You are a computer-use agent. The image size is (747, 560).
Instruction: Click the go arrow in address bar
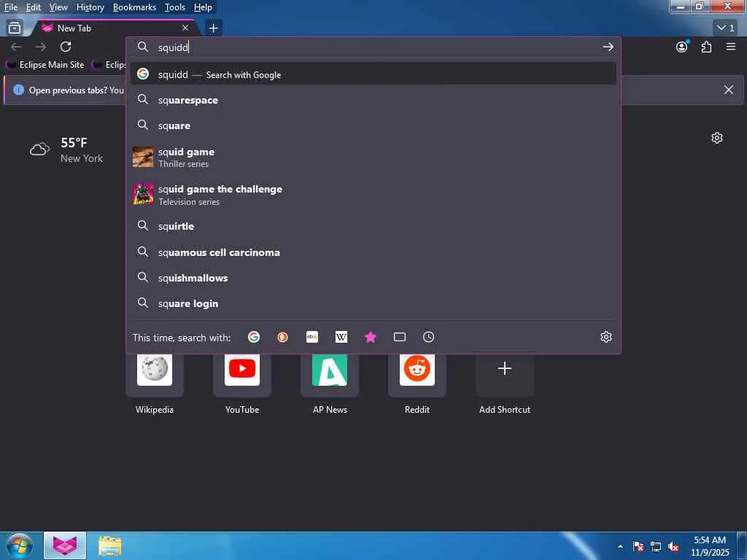coord(608,47)
